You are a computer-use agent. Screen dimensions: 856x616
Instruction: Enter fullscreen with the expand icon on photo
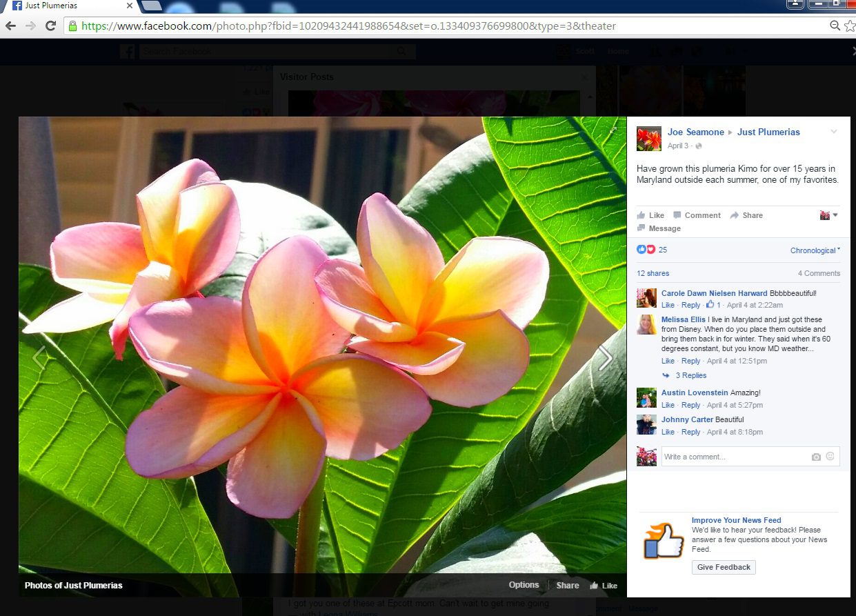pos(613,130)
